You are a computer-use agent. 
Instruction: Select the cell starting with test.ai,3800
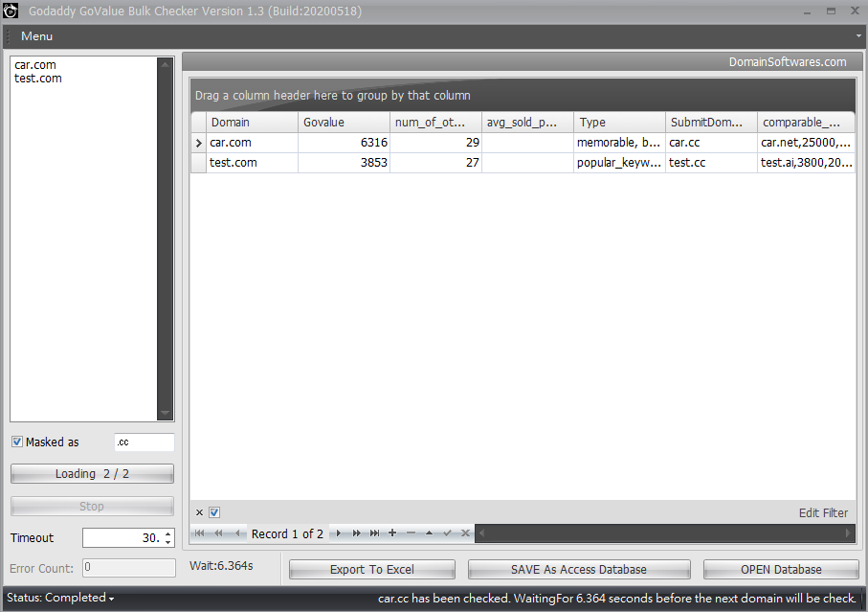tap(807, 163)
